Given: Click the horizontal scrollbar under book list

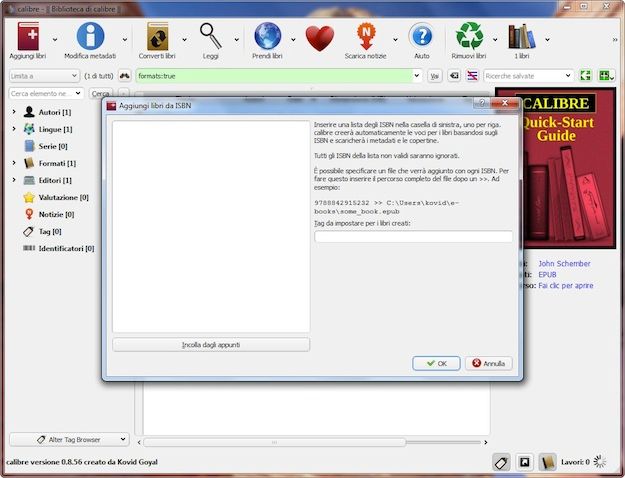Looking at the screenshot, I should pyautogui.click(x=274, y=442).
